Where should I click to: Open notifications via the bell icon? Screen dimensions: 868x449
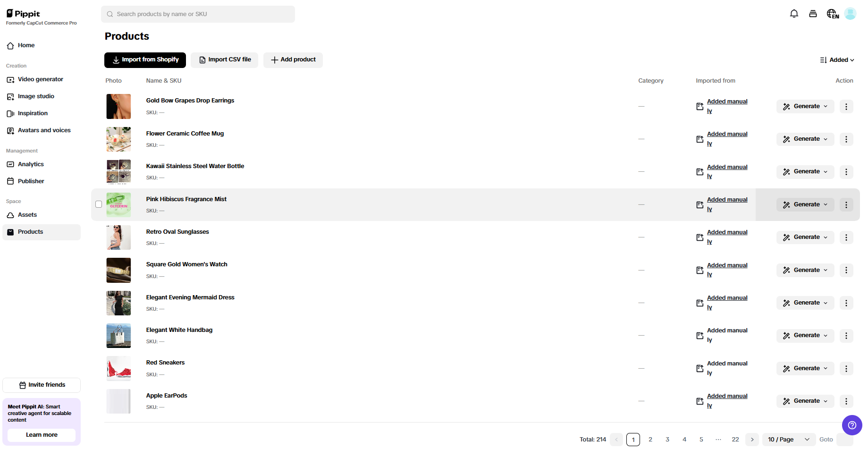pos(794,14)
